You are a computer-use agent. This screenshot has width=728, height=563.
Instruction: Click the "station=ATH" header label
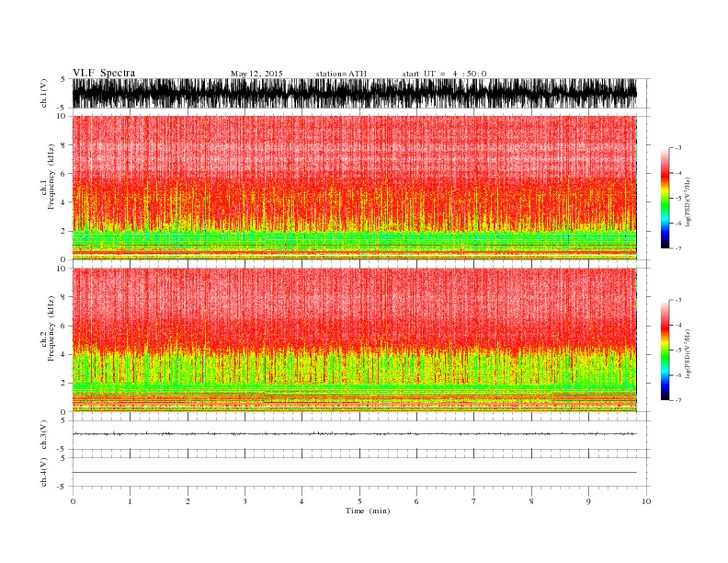pos(341,74)
